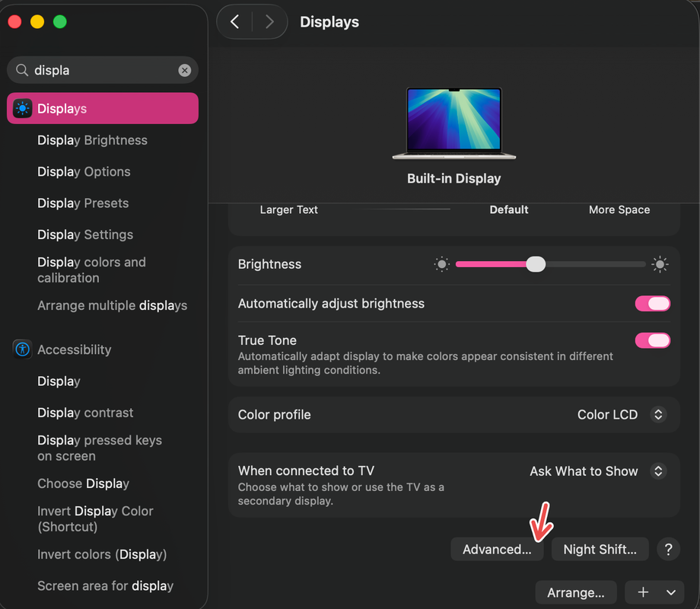Go forward with the right chevron
This screenshot has width=700, height=609.
point(269,21)
